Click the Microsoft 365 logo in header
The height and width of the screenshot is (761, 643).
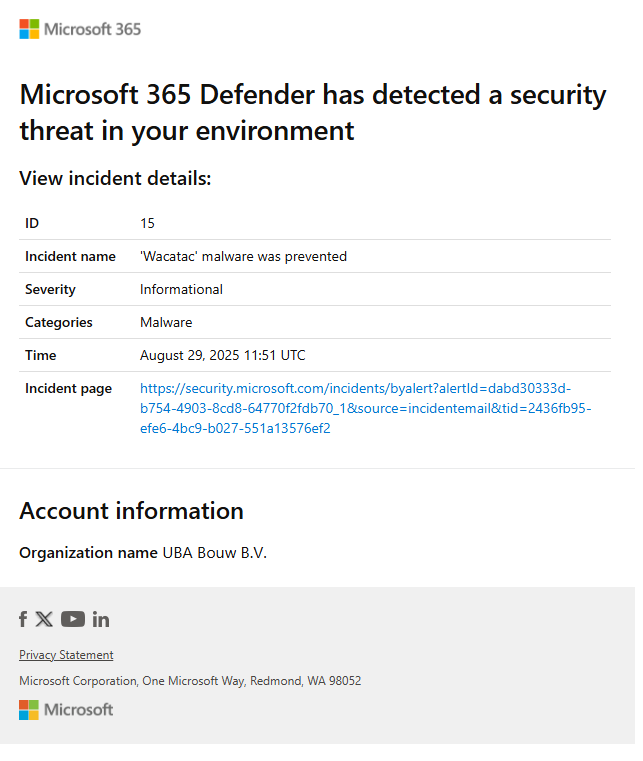80,29
